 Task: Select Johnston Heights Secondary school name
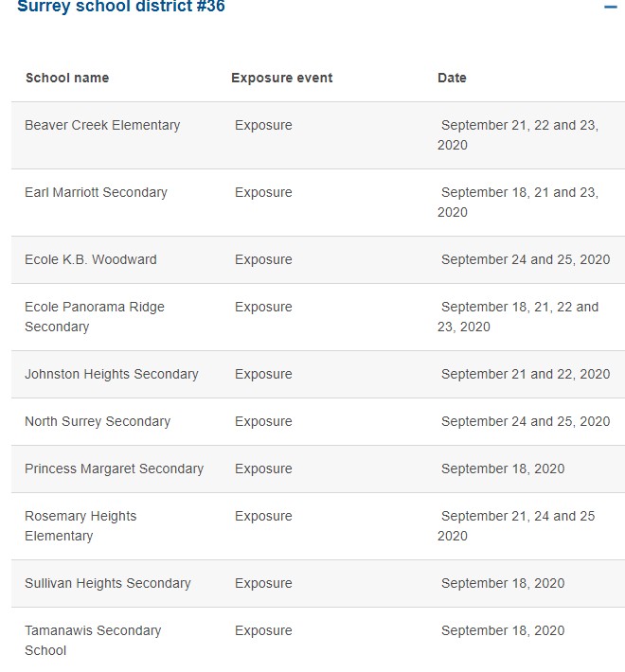112,374
